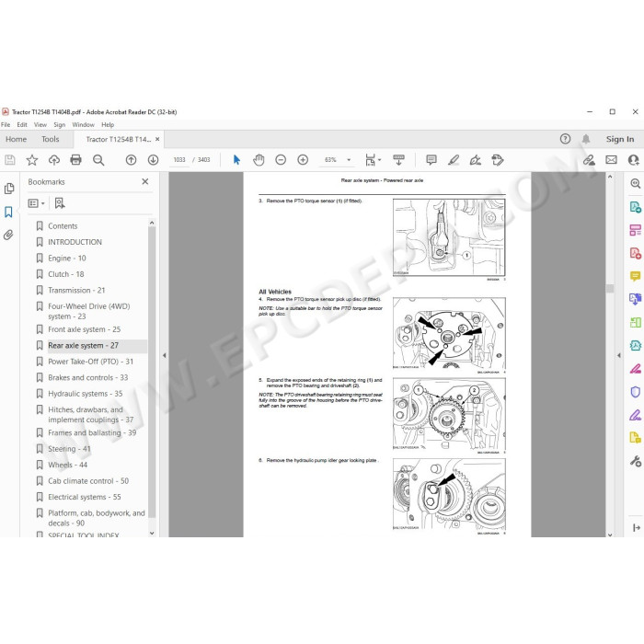This screenshot has width=644, height=644.
Task: Open the Protect shield tool
Action: coord(635,392)
